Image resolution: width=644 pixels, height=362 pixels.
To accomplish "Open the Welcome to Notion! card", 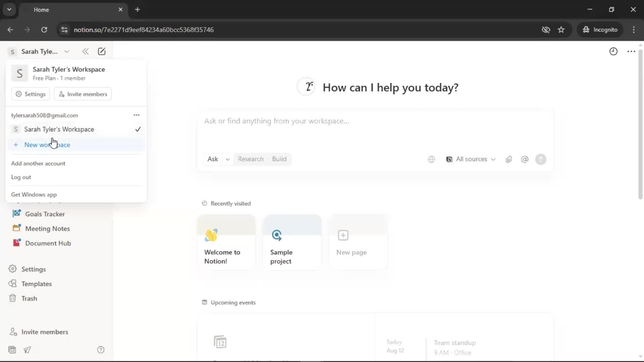I will tap(226, 242).
